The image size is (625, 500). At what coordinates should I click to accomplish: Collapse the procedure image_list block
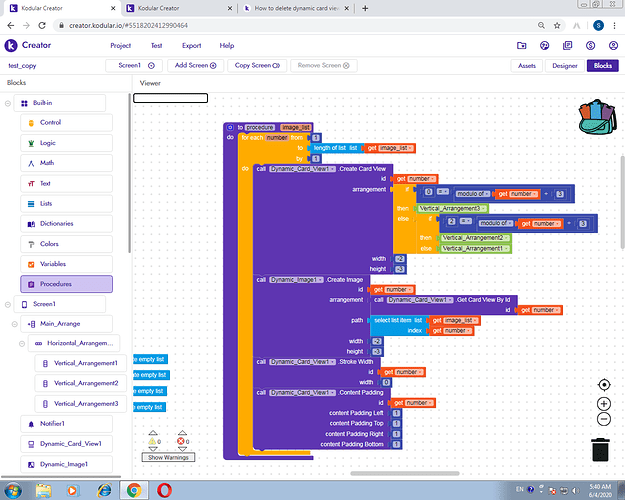point(230,128)
